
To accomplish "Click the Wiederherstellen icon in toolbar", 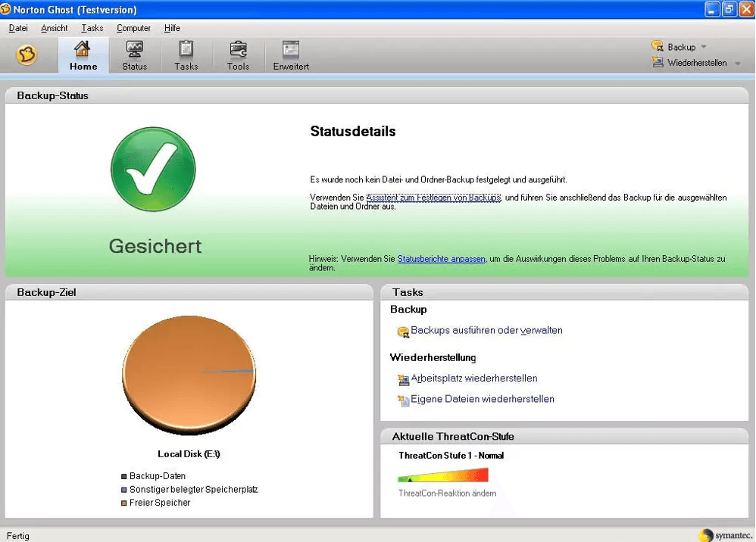I will (658, 62).
